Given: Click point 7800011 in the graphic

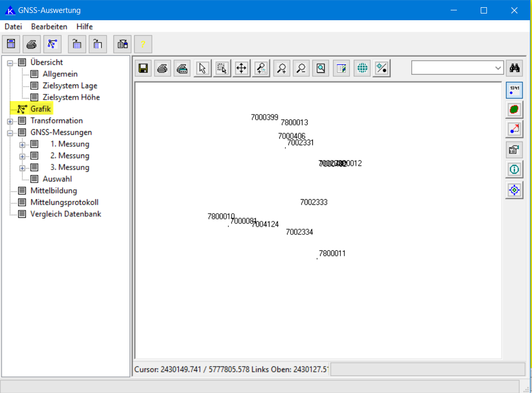Looking at the screenshot, I should coord(318,258).
